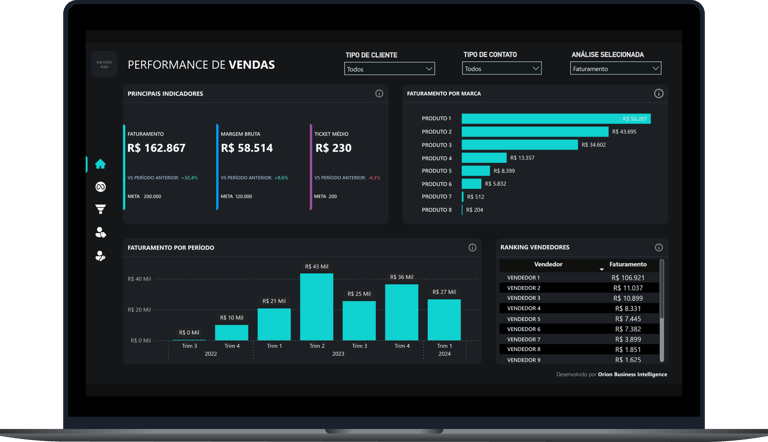Click the R$ 106.921 value
The width and height of the screenshot is (768, 442).
click(x=628, y=278)
